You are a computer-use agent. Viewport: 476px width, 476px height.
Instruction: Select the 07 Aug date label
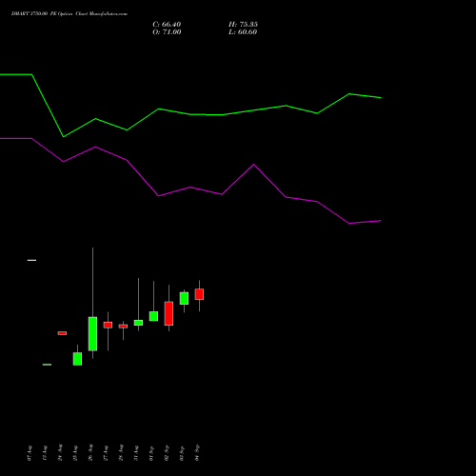click(x=30, y=453)
